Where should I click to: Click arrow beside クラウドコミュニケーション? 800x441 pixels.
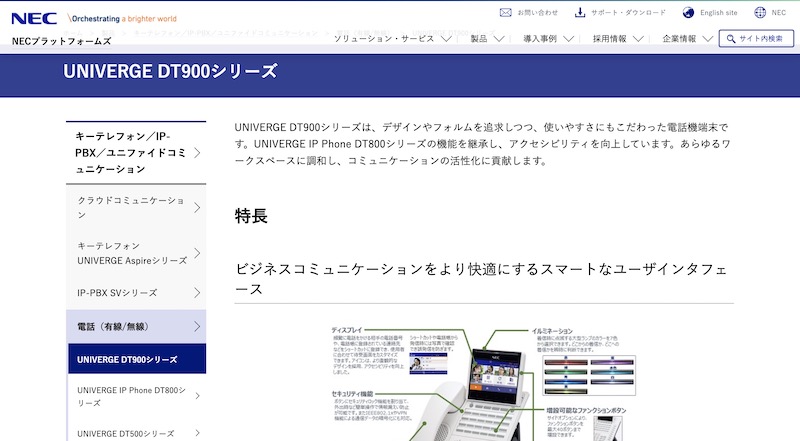click(197, 207)
